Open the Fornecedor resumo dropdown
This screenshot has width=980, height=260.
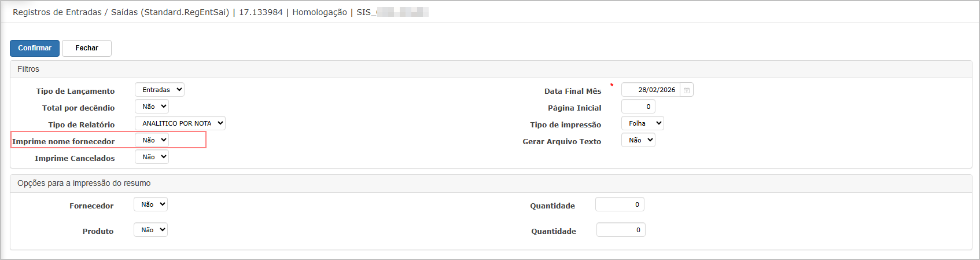150,204
